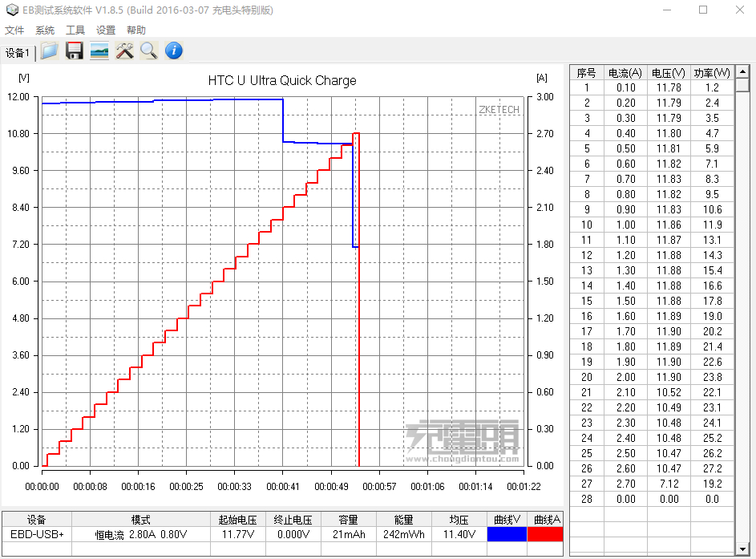Image resolution: width=756 pixels, height=559 pixels.
Task: Click the 3.00 current axis label
Action: point(545,97)
